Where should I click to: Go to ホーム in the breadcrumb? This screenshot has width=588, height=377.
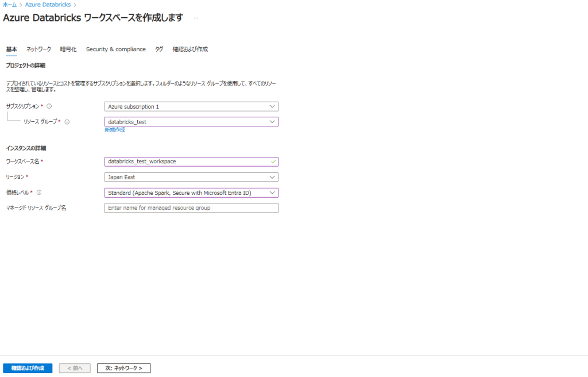point(10,5)
